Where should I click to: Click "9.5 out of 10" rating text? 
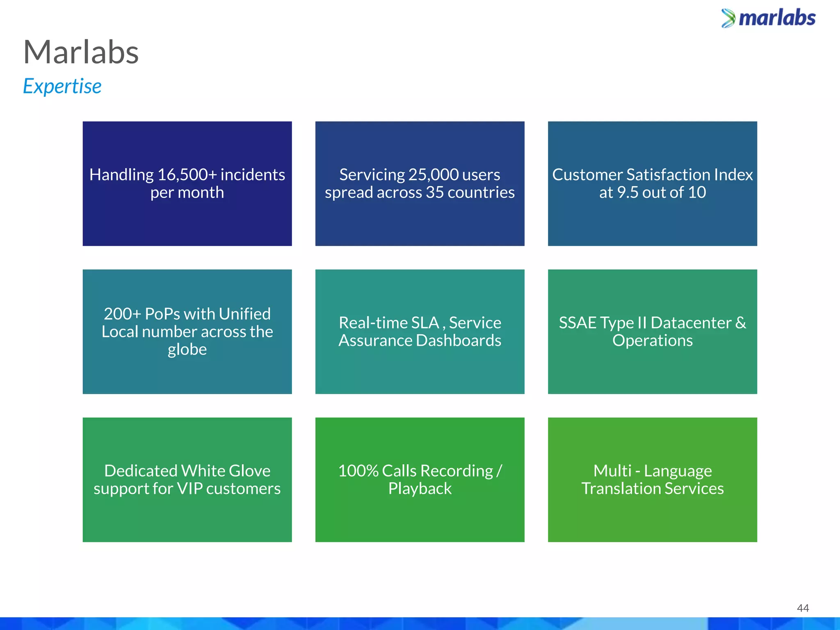(661, 192)
